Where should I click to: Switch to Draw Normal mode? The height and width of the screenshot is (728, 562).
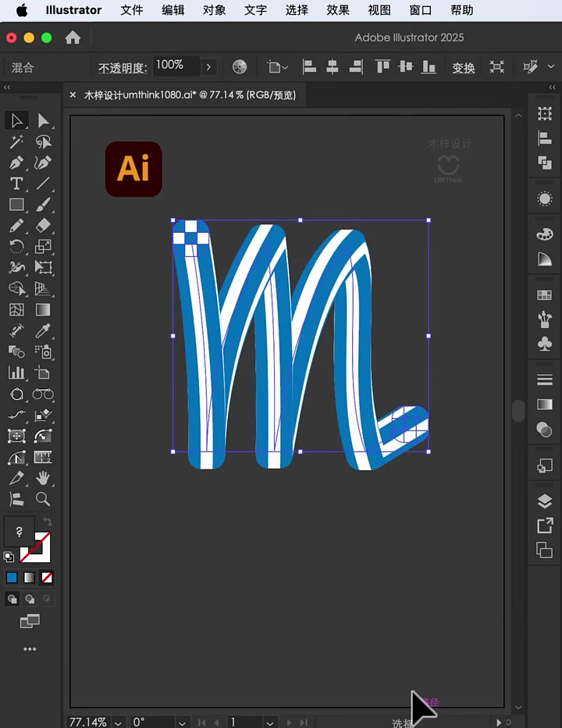(12, 599)
